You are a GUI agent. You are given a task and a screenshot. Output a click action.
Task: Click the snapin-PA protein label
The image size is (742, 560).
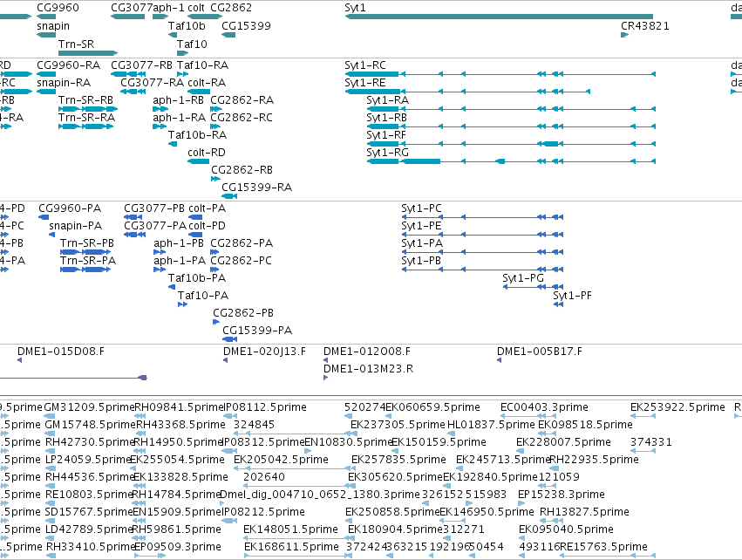[76, 226]
